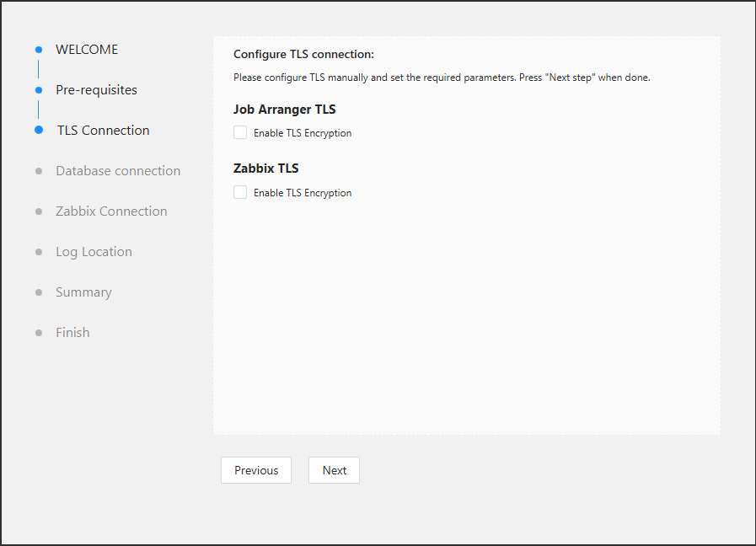Click the gray dot beside Zabbix Connection
Screen dimensions: 756x546
click(x=39, y=211)
